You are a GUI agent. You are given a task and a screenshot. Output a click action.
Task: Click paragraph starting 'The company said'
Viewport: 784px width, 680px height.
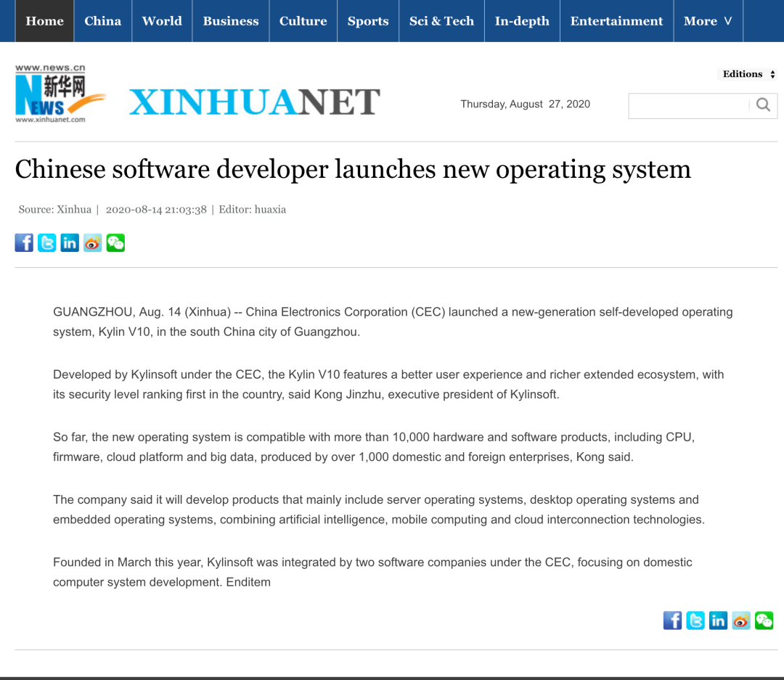coord(379,509)
